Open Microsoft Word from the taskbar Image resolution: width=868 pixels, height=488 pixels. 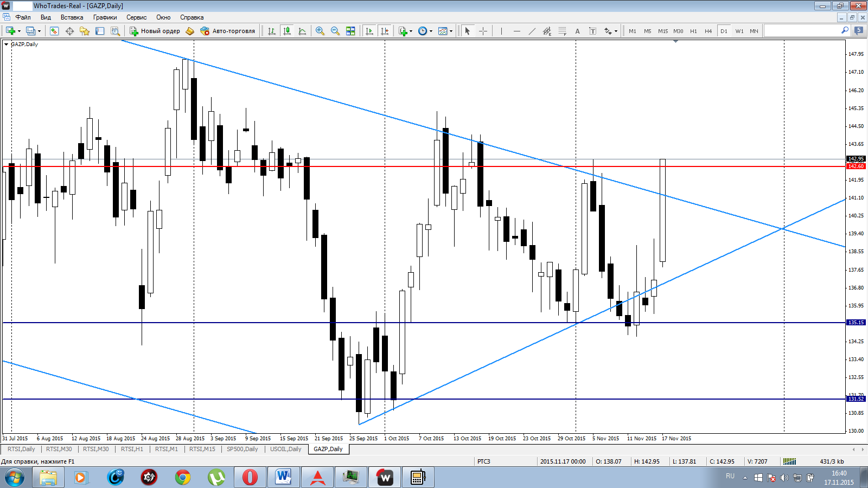[x=284, y=477]
